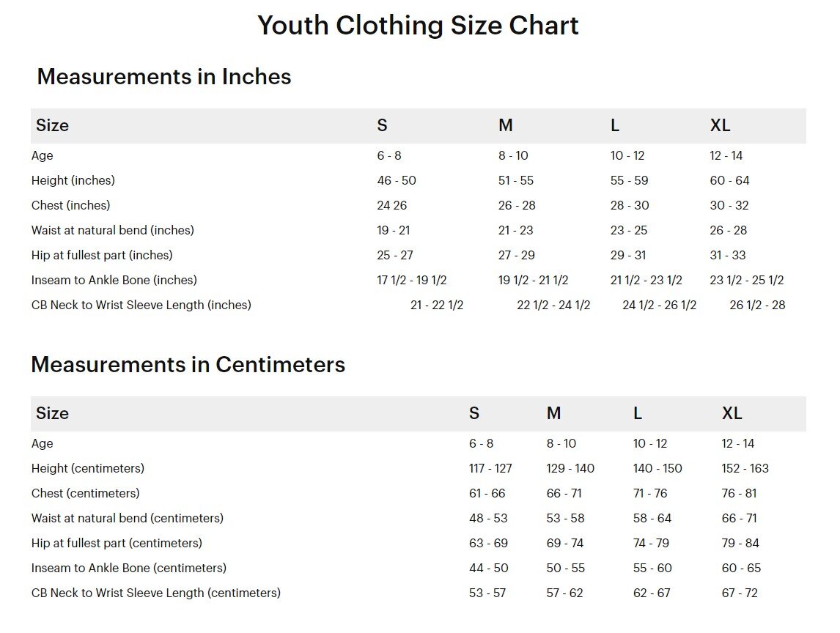Click the XL column header in inches table
Image resolution: width=840 pixels, height=633 pixels.
pyautogui.click(x=720, y=126)
